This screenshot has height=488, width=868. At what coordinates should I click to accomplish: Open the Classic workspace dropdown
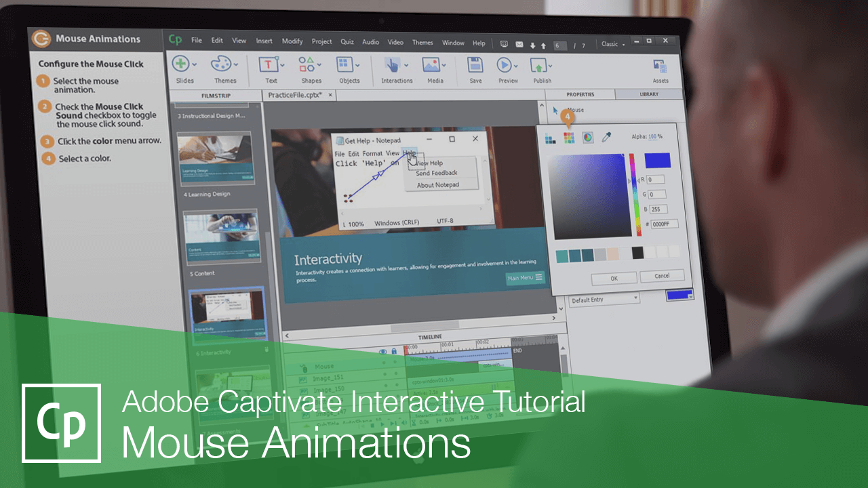pos(612,43)
